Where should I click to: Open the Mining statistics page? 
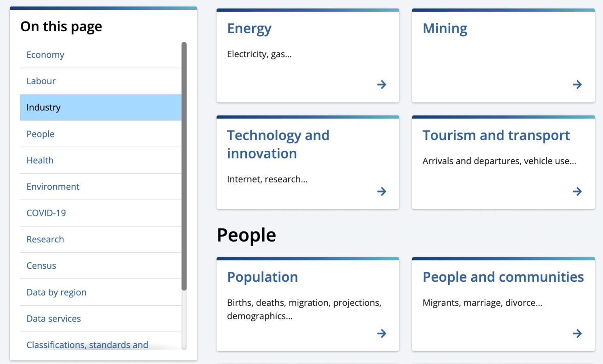tap(445, 28)
